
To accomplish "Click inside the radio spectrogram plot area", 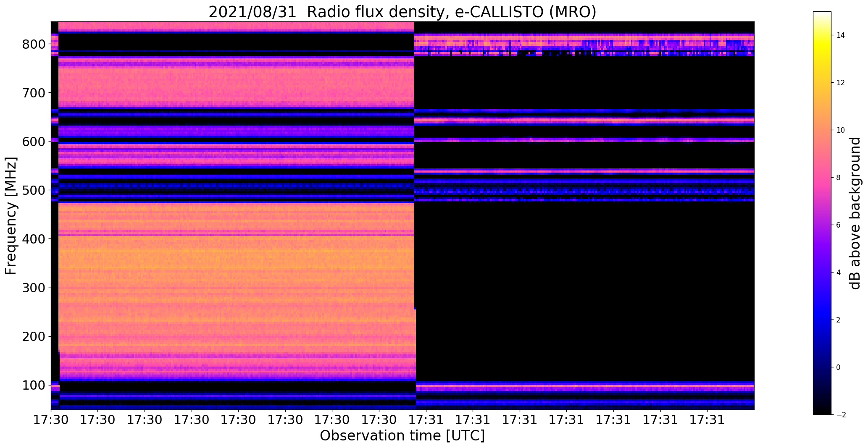I will tap(402, 215).
